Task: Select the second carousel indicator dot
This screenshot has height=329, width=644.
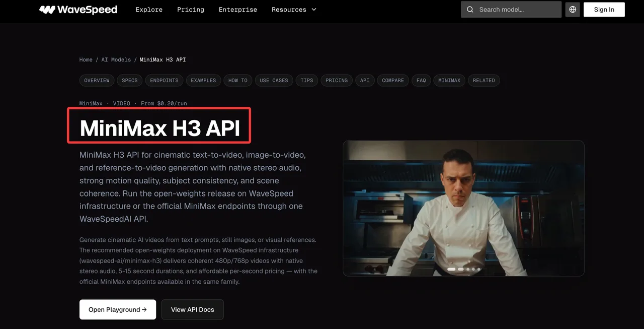Action: tap(461, 270)
